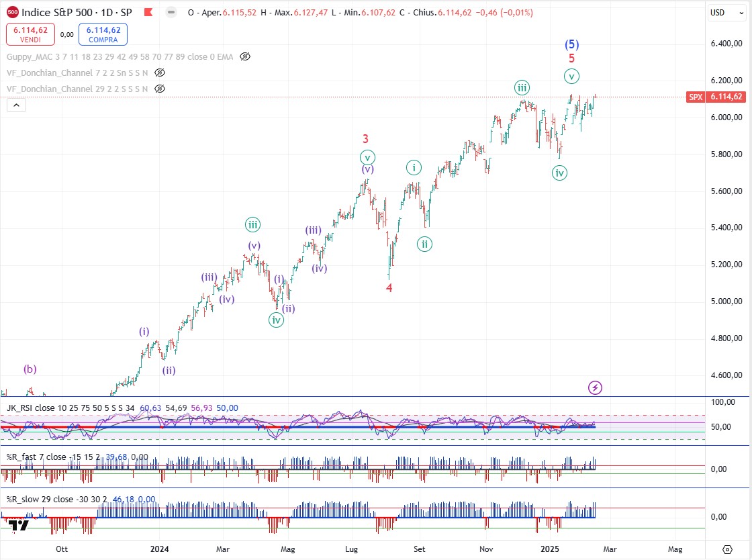Click the Ott label on time axis
The image size is (752, 560).
61,549
